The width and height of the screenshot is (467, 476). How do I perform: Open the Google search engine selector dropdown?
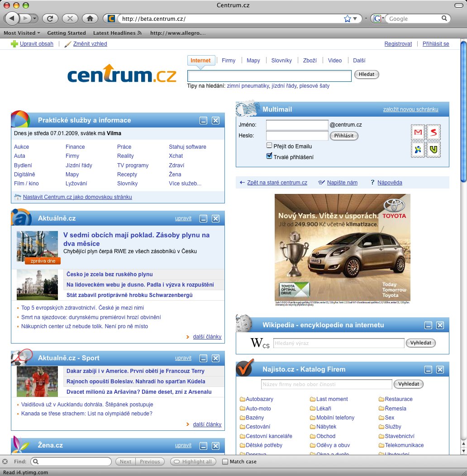(379, 19)
